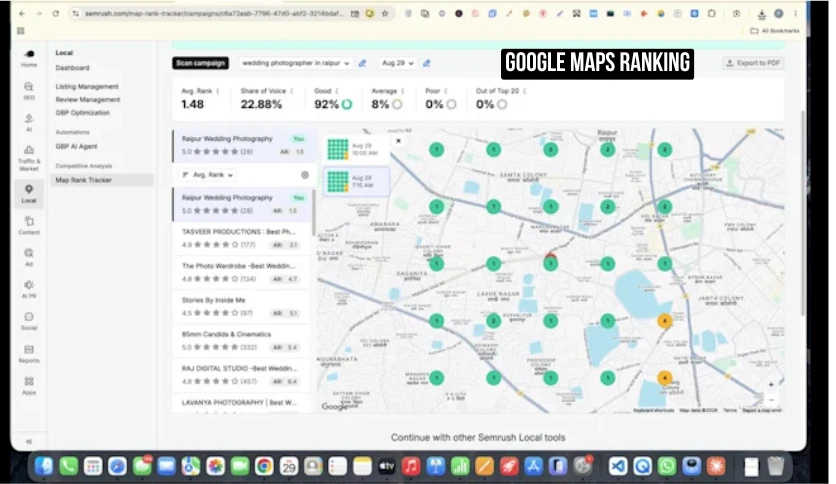Click the pencil icon beside keyword dropdown
Viewport: 836px width, 484px height.
coord(363,63)
